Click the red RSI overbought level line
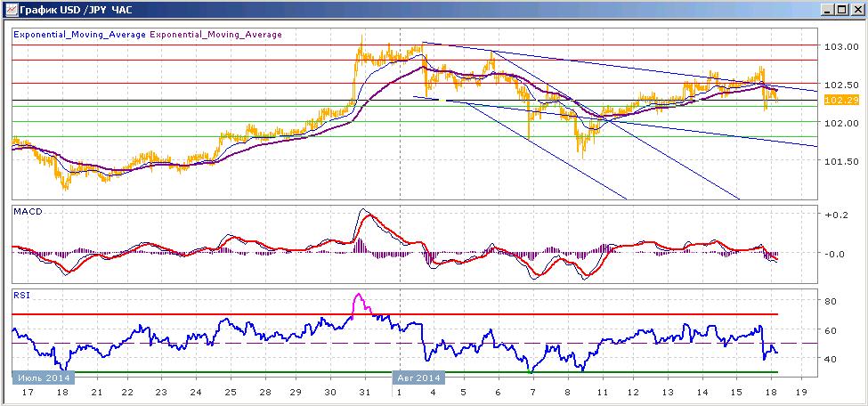The height and width of the screenshot is (406, 868). point(395,314)
